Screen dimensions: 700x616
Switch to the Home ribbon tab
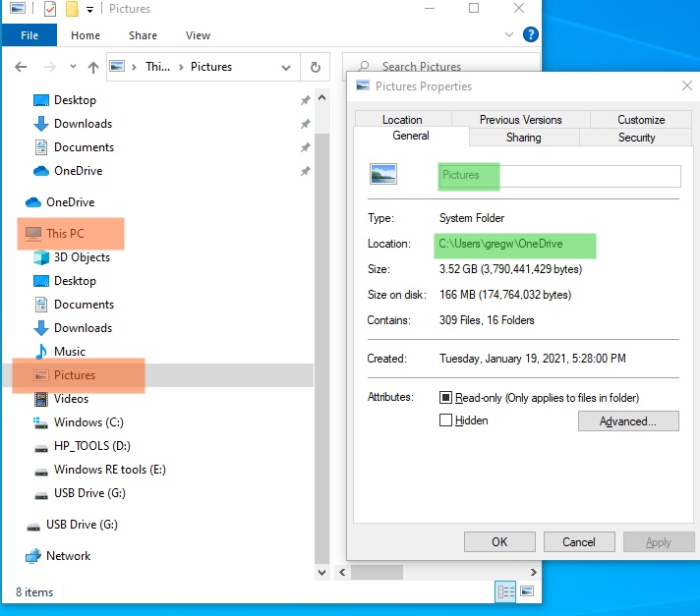[x=86, y=35]
